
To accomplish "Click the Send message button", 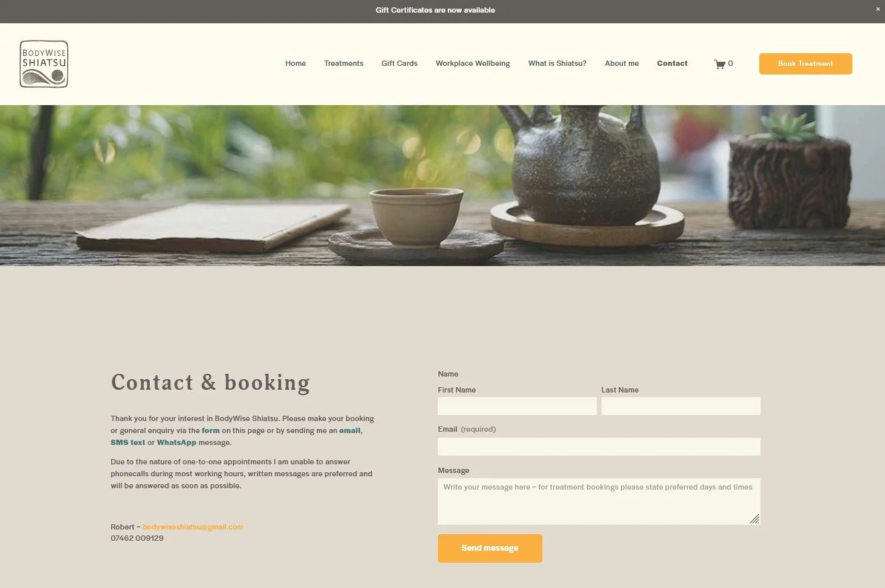I will point(490,548).
